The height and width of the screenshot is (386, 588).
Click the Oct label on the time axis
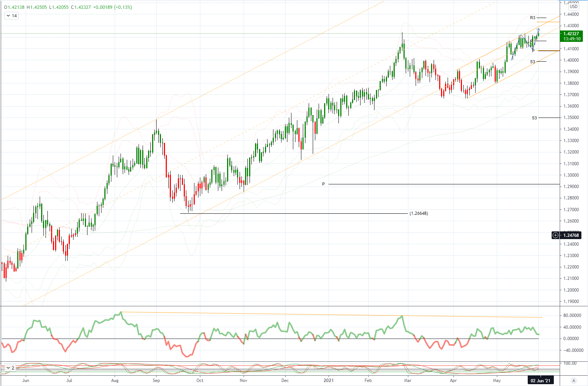tap(200, 380)
